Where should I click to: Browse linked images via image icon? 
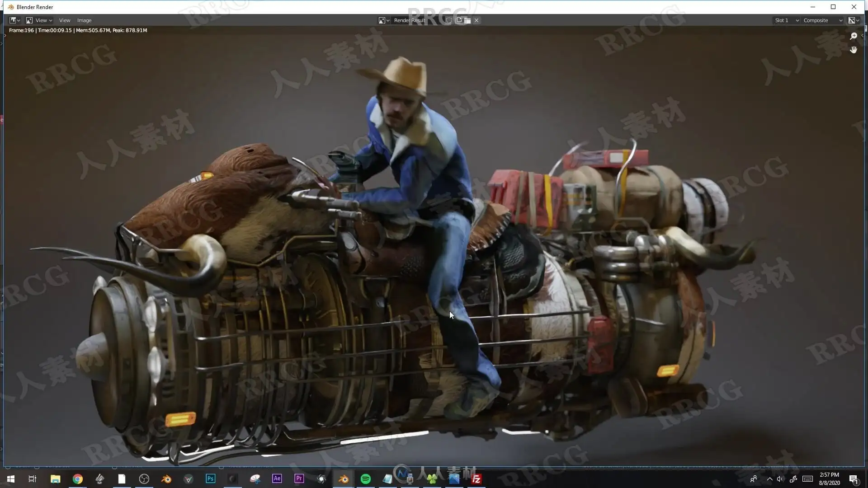[384, 20]
